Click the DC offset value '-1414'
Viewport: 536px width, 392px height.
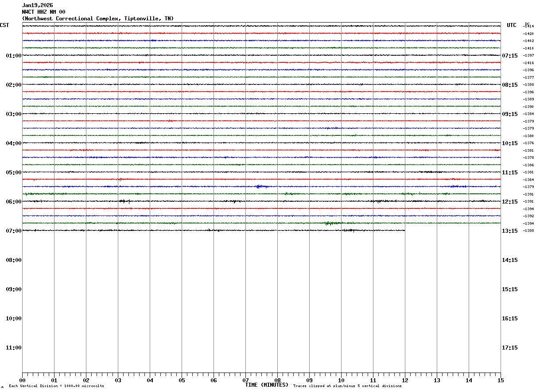(528, 27)
